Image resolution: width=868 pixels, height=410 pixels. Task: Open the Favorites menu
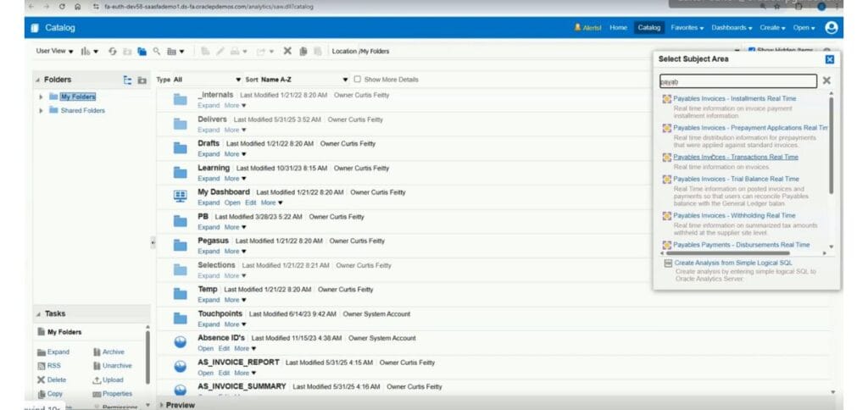coord(687,28)
